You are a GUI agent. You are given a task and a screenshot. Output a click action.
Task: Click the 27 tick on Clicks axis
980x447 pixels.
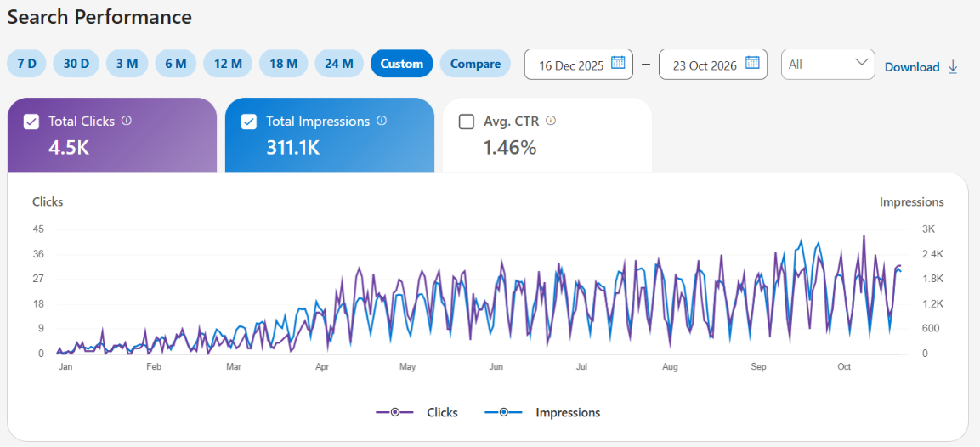coord(38,279)
